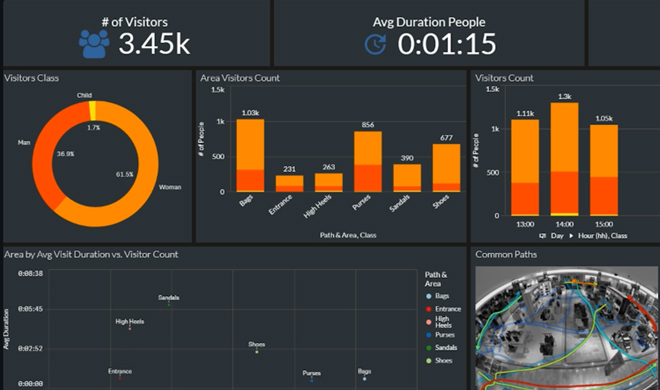This screenshot has height=390, width=660.
Task: Select the Day drill level link
Action: click(x=557, y=236)
